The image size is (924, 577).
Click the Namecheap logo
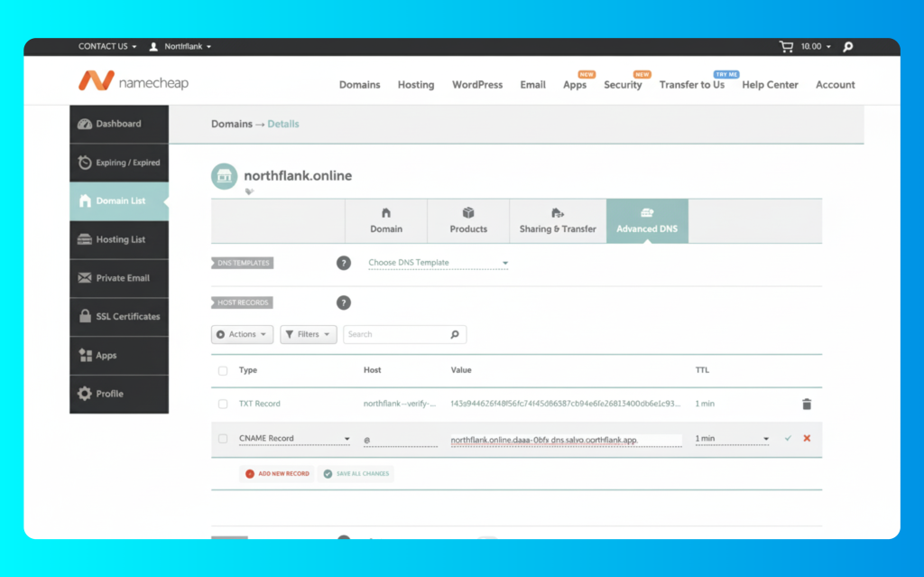pos(134,82)
